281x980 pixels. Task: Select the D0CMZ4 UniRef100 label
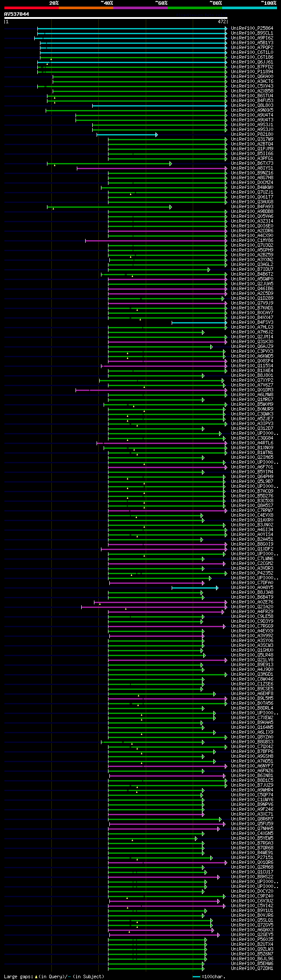[x=252, y=183]
